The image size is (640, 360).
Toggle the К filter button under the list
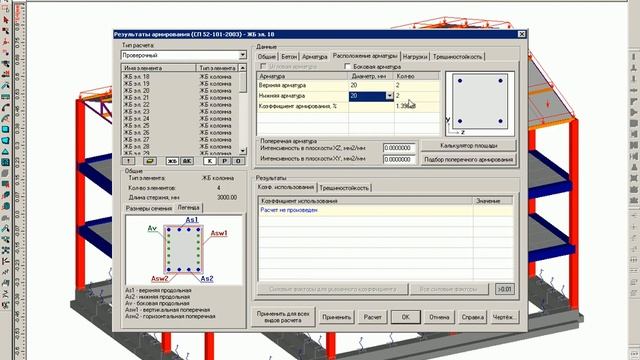click(x=210, y=161)
